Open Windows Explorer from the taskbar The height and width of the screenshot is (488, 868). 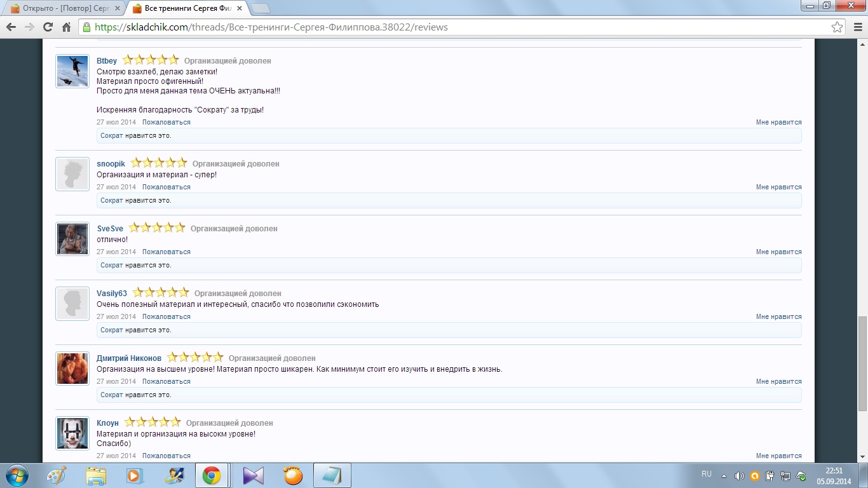point(96,475)
